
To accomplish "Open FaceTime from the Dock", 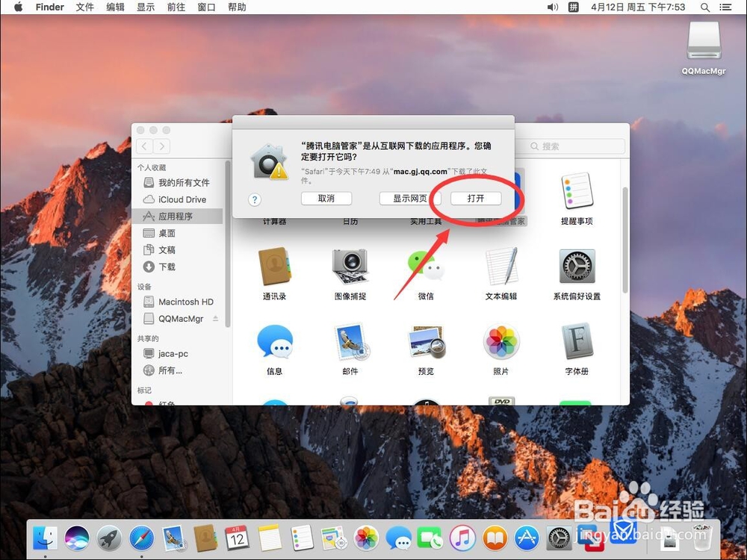I will coord(430,538).
